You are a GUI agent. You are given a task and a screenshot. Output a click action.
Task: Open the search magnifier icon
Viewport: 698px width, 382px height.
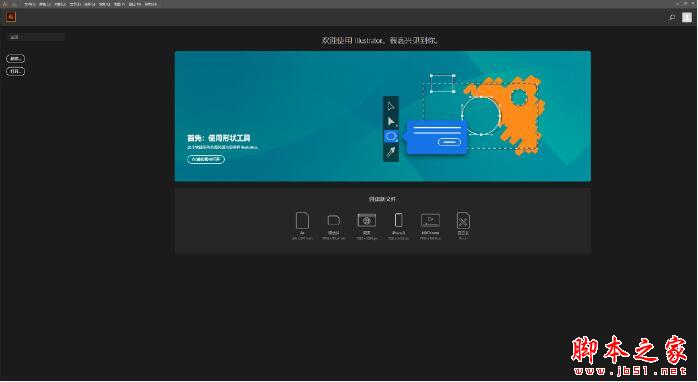coord(672,17)
